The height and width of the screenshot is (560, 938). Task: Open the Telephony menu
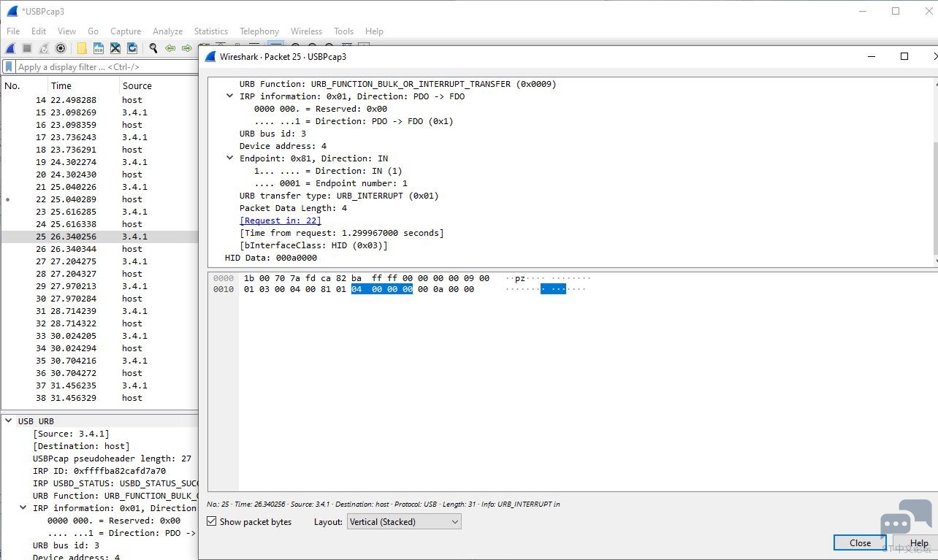pos(259,31)
